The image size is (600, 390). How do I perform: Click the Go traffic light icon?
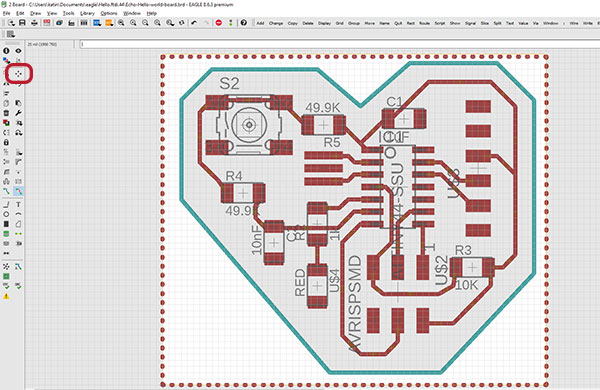tap(231, 23)
